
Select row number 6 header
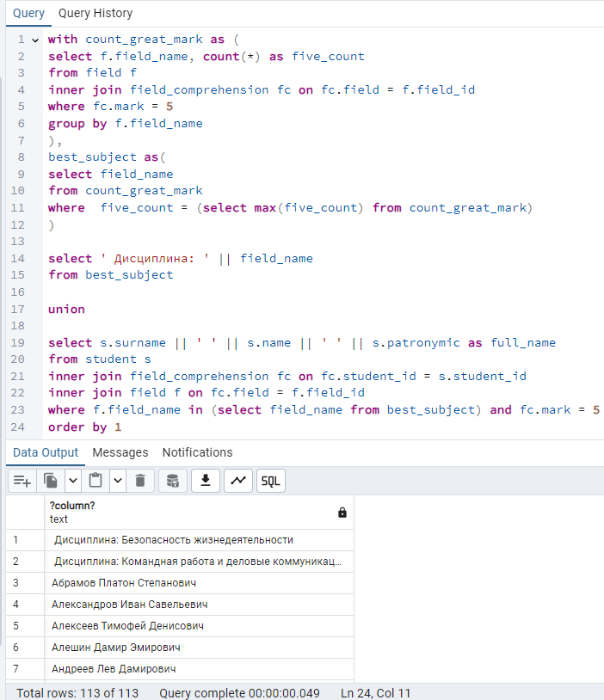coord(25,648)
